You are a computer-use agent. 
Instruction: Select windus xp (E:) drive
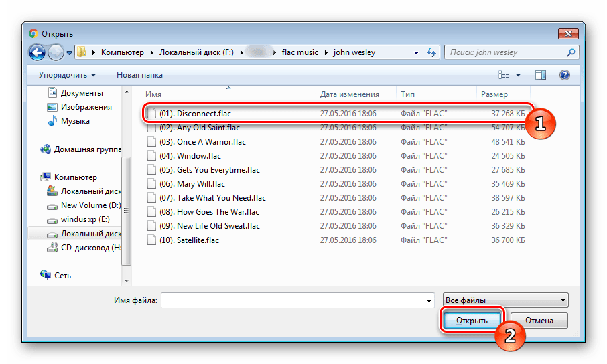(78, 219)
